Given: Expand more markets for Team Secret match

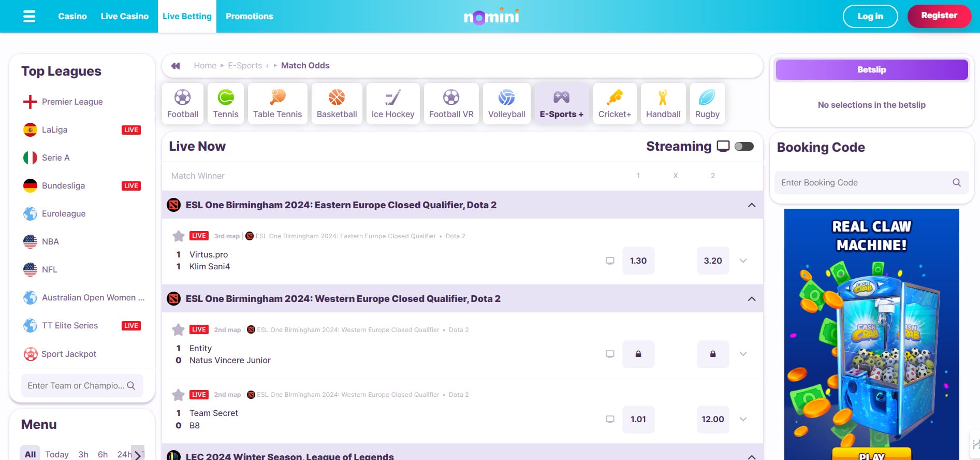Looking at the screenshot, I should pos(743,419).
